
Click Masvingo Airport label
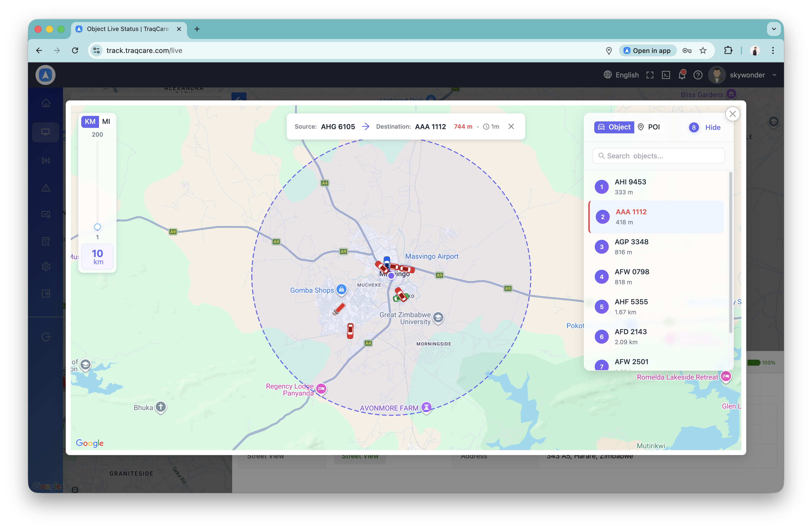pos(431,256)
